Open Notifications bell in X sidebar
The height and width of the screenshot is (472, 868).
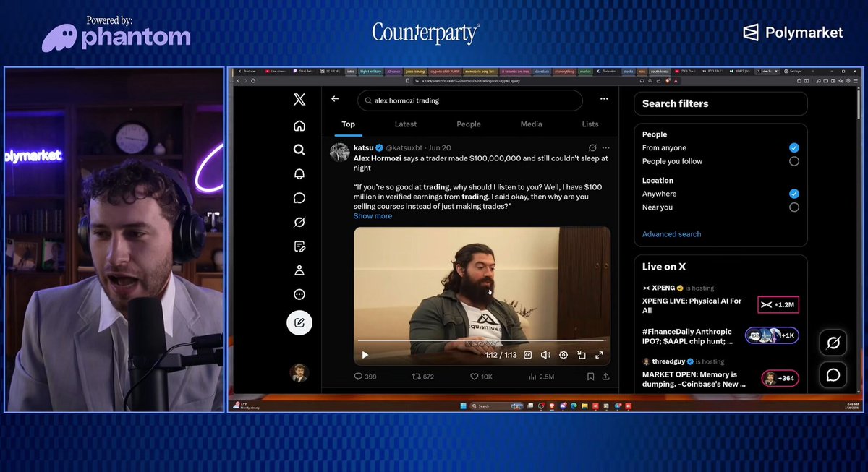click(299, 174)
